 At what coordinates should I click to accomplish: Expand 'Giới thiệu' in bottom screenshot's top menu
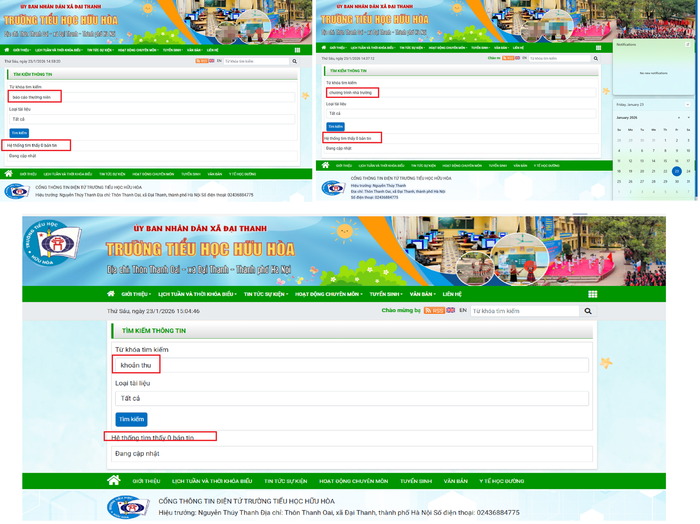point(135,294)
